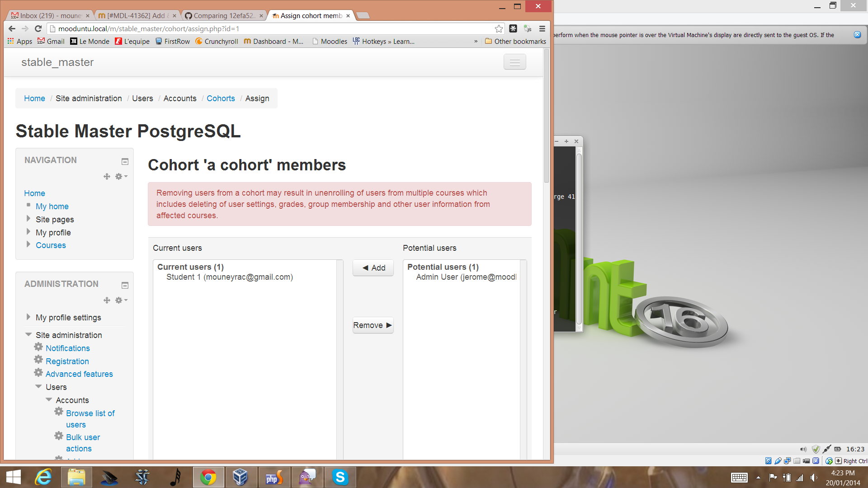Open Advanced features link
868x488 pixels.
point(79,374)
